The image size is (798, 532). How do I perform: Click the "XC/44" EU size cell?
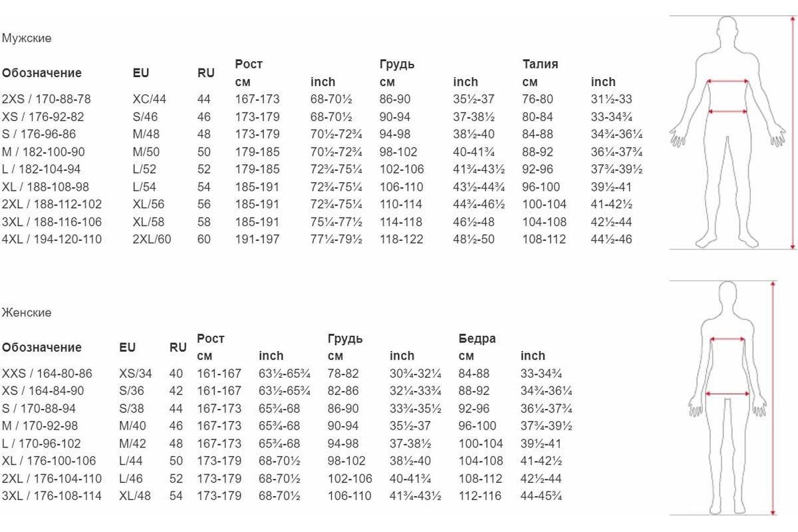pos(150,99)
